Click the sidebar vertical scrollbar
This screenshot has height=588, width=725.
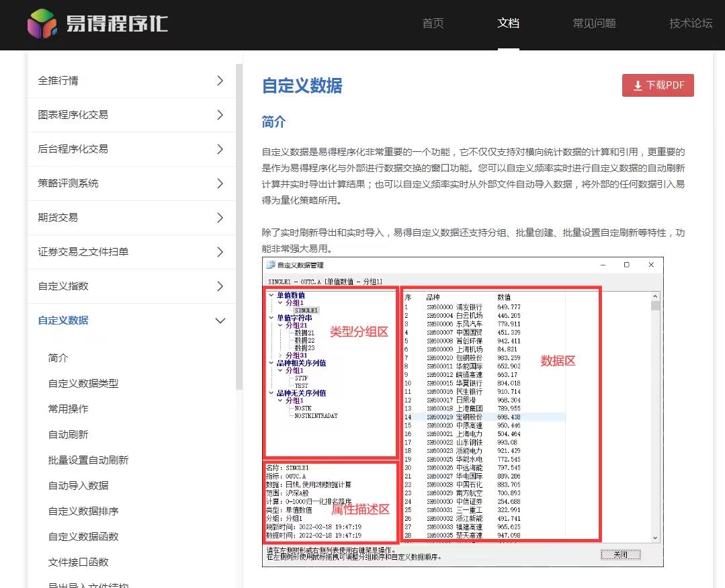point(239,226)
